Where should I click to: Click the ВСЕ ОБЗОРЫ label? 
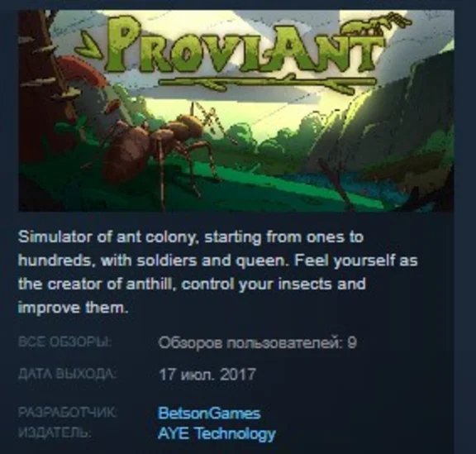tap(65, 342)
